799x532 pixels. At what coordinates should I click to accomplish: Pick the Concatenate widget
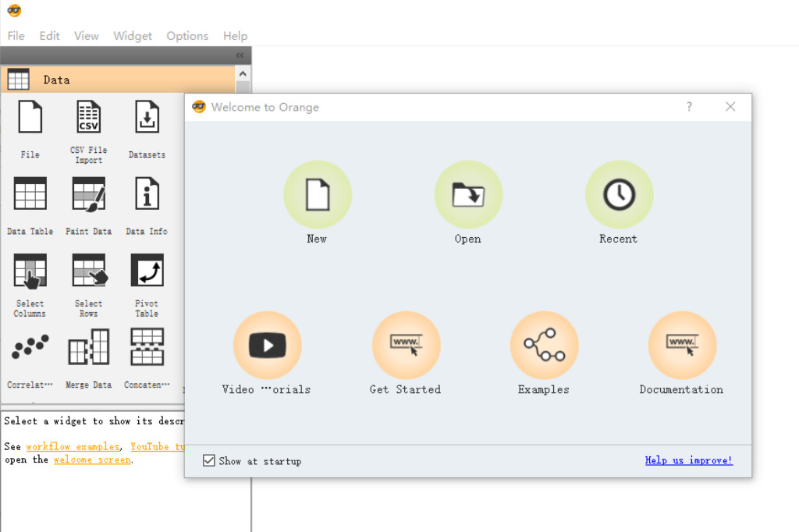point(147,347)
